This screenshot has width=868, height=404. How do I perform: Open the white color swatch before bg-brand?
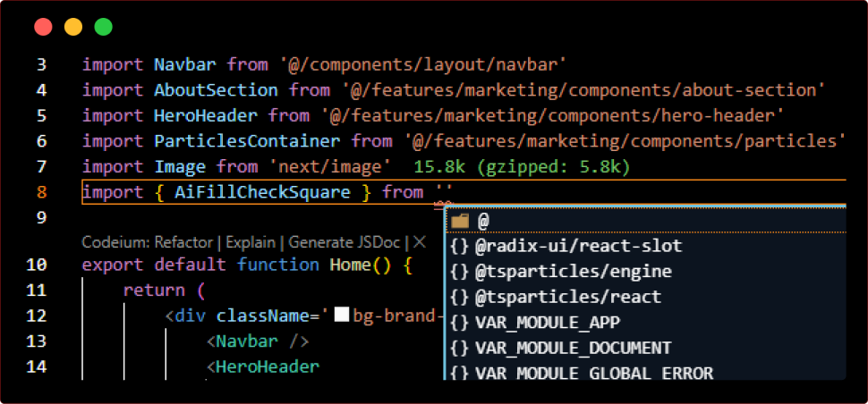341,316
